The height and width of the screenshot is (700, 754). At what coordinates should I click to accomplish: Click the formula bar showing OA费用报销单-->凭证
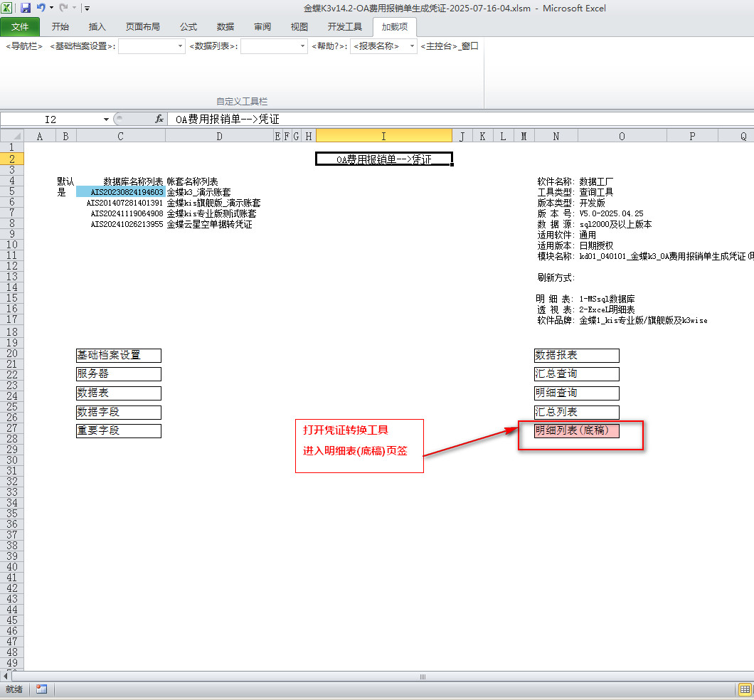pos(461,119)
